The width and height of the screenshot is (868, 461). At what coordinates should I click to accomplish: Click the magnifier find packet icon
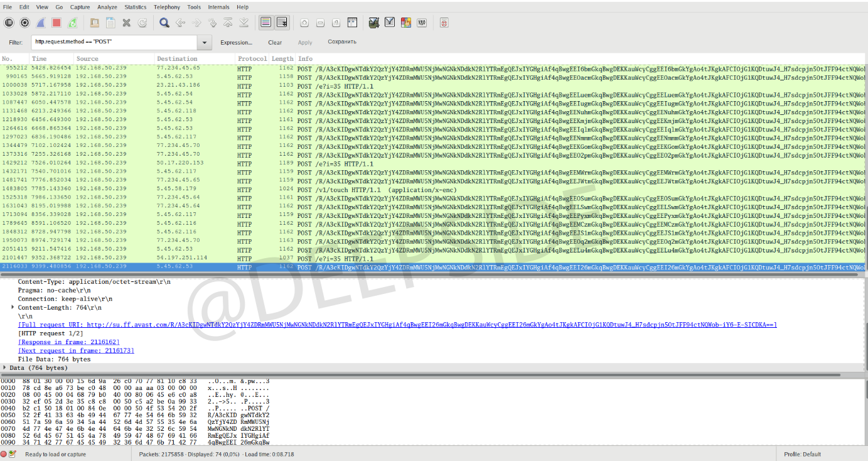pyautogui.click(x=164, y=23)
